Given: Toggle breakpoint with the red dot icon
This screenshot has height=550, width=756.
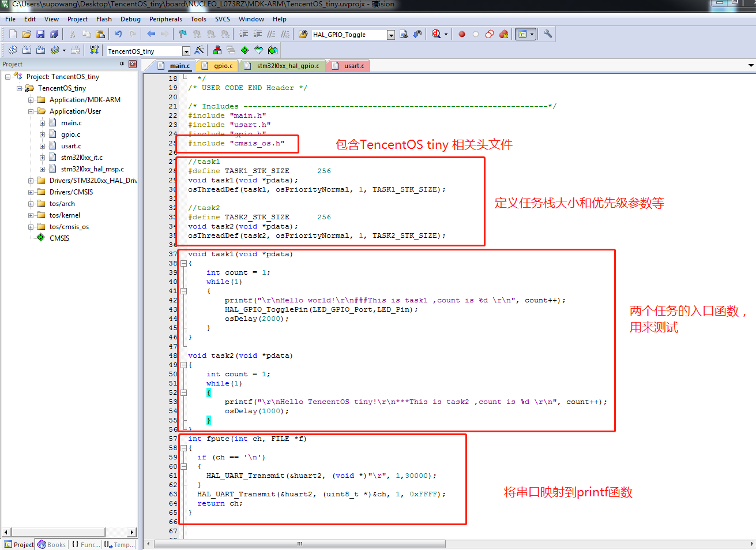Looking at the screenshot, I should 462,35.
